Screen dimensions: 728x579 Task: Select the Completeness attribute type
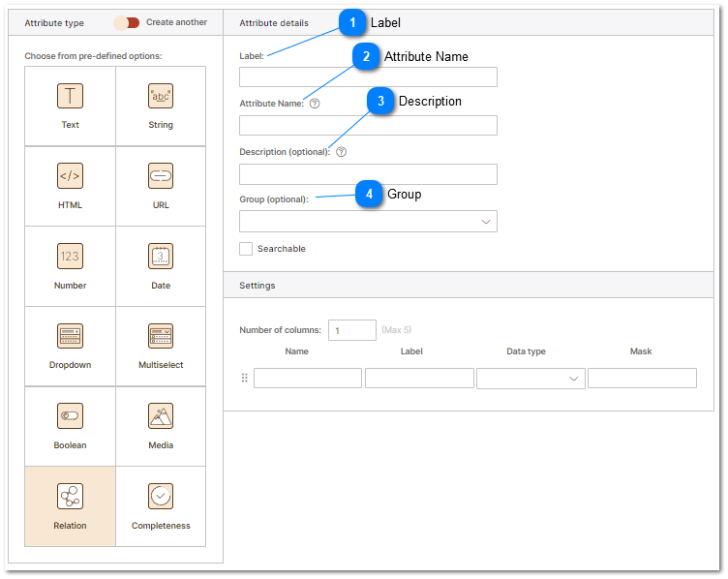point(161,498)
